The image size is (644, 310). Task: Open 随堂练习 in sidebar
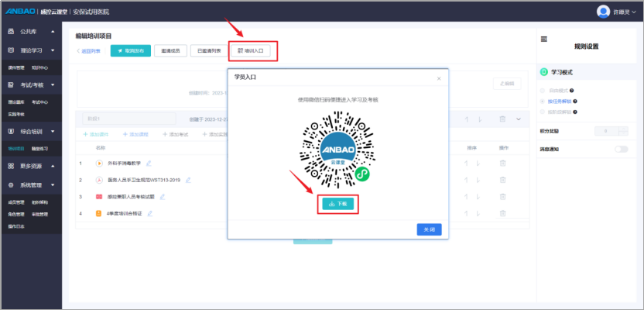(39, 149)
